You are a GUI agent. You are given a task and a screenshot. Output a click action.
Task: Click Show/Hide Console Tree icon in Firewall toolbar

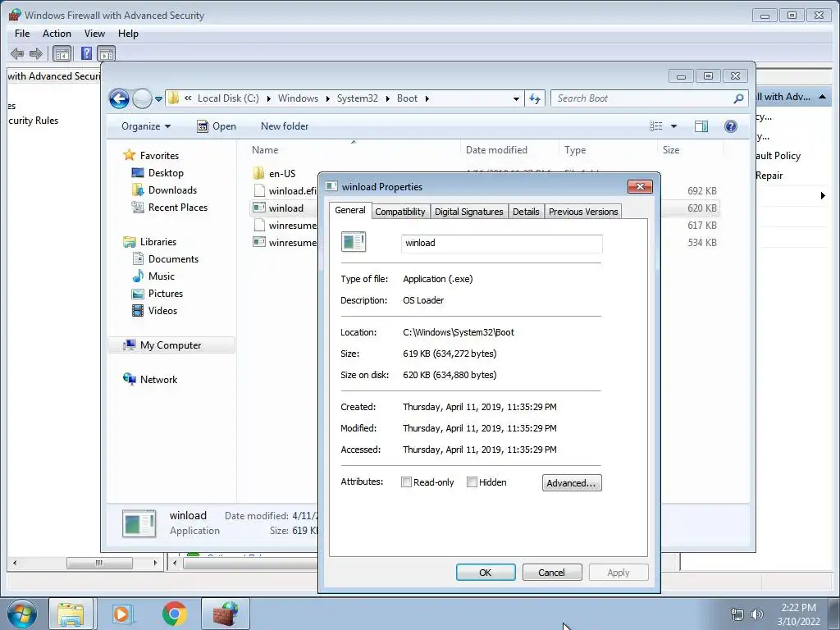[62, 53]
